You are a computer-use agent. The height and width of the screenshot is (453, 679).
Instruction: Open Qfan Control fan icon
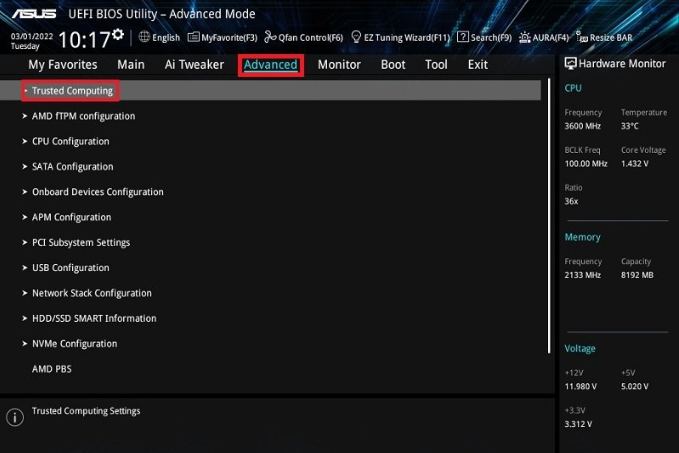pos(270,37)
